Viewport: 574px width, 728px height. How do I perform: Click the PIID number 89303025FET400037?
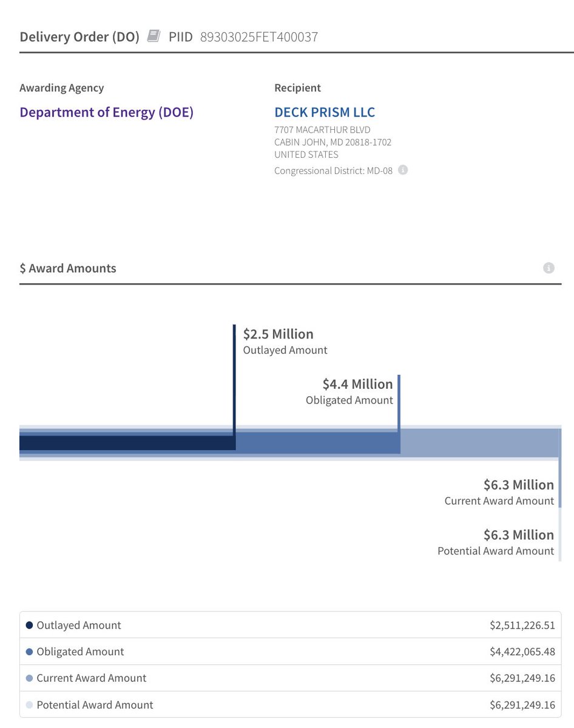point(259,37)
